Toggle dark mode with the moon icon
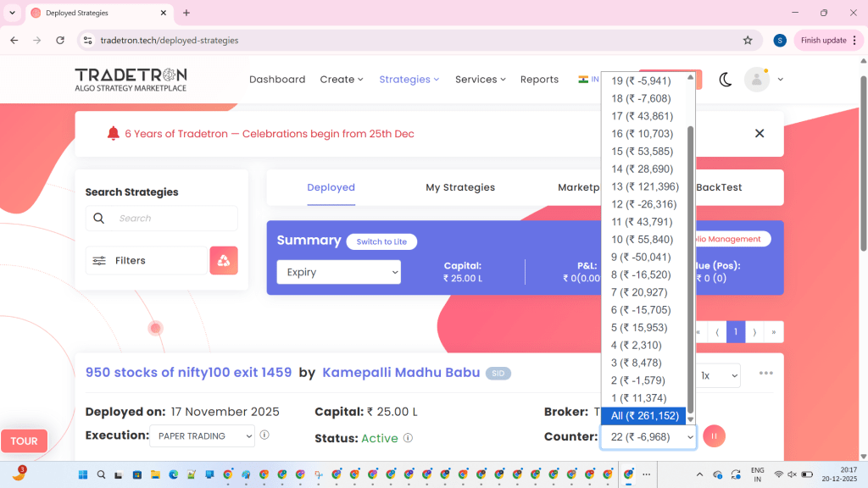This screenshot has width=868, height=488. click(726, 80)
